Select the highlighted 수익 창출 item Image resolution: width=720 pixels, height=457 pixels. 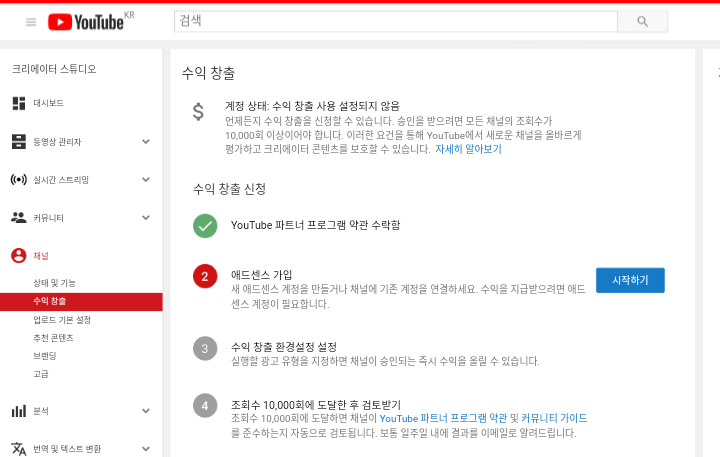coord(81,302)
